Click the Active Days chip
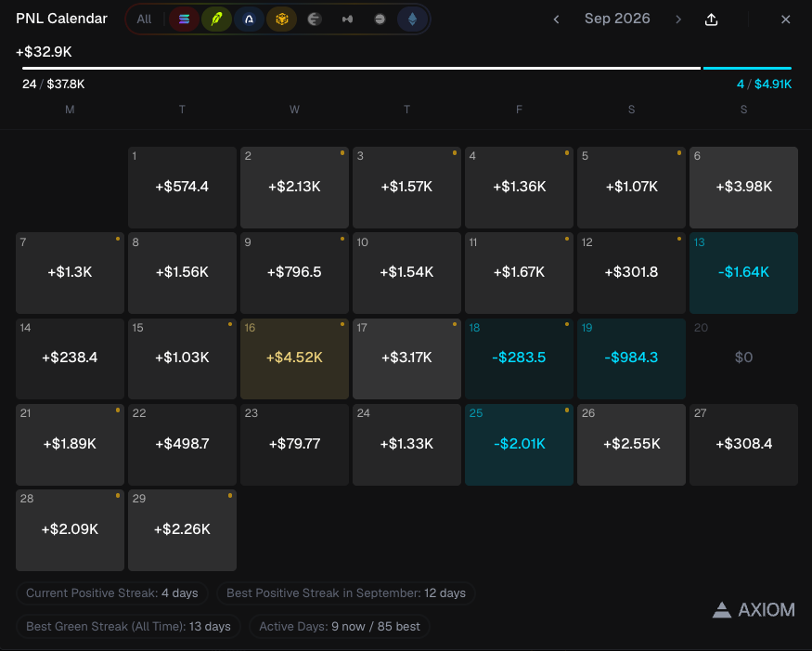This screenshot has width=812, height=651. 340,627
